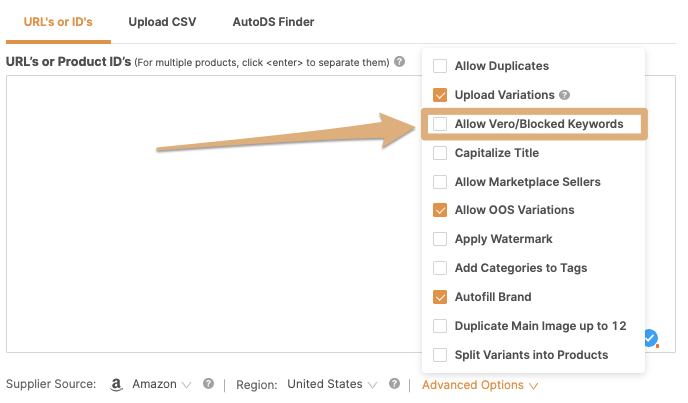Enable Capitalize Title checkbox
This screenshot has width=688, height=403.
[x=440, y=153]
